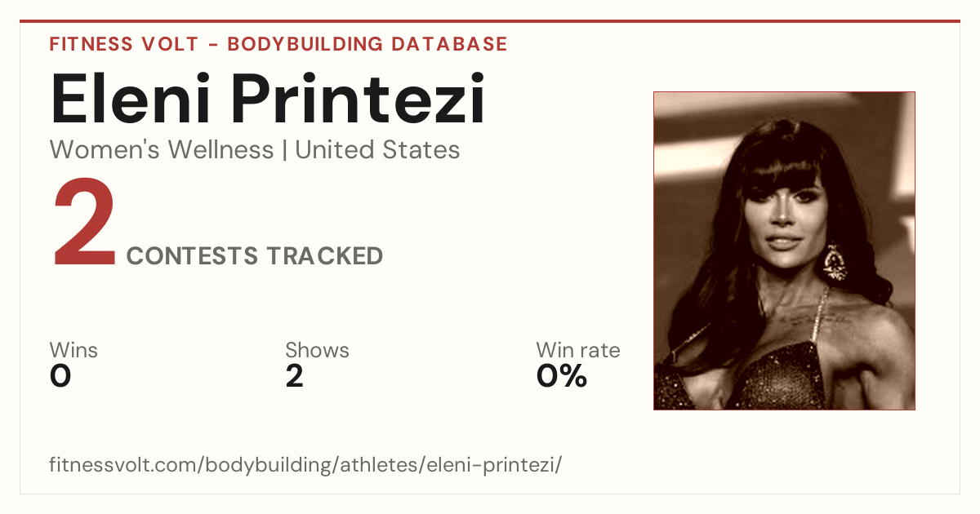
Task: Select the "Women's Wellness" division text
Action: (162, 150)
